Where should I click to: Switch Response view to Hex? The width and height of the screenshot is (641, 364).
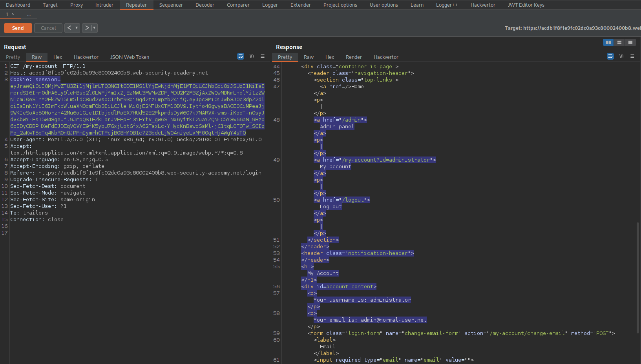(x=330, y=57)
